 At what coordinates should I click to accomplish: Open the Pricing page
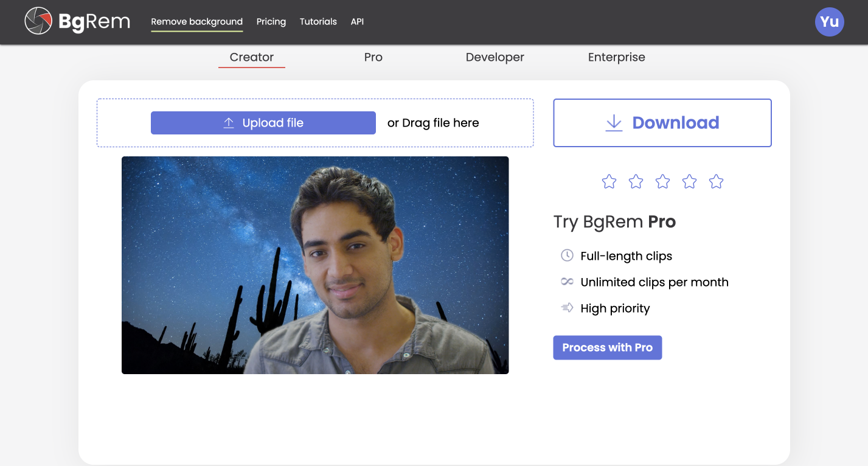click(271, 22)
